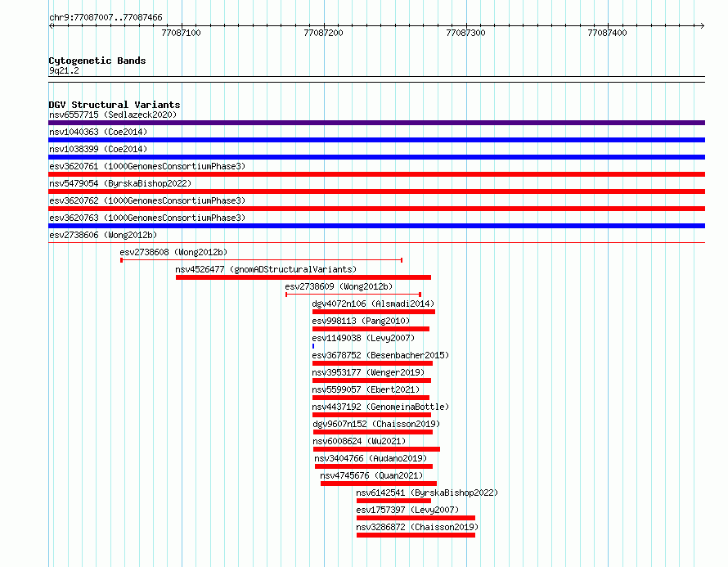Click the red bar under esv3620762
The width and height of the screenshot is (728, 567).
click(x=376, y=209)
